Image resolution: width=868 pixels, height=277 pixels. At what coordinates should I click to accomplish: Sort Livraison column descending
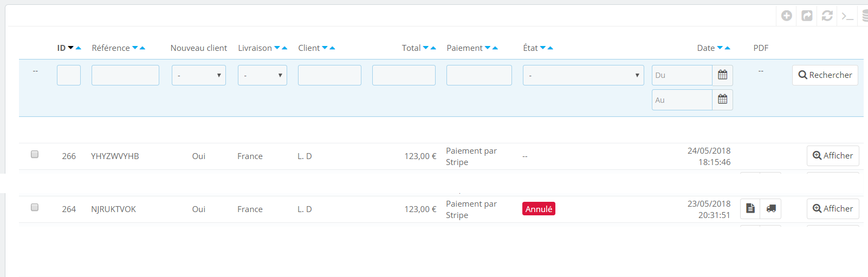click(x=277, y=48)
